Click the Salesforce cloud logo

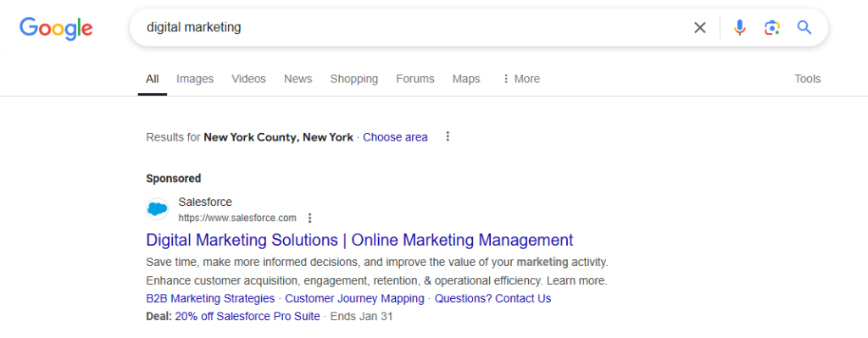coord(158,209)
